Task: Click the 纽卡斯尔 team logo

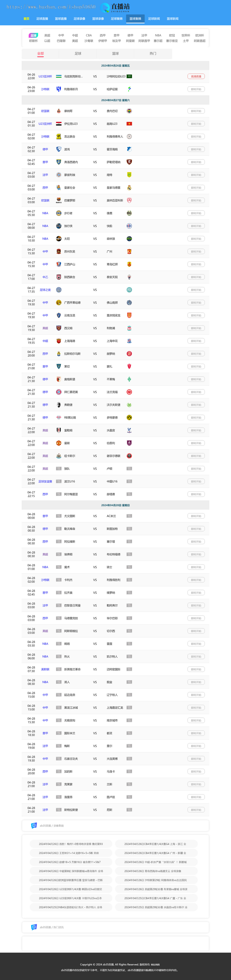Action: (59, 456)
